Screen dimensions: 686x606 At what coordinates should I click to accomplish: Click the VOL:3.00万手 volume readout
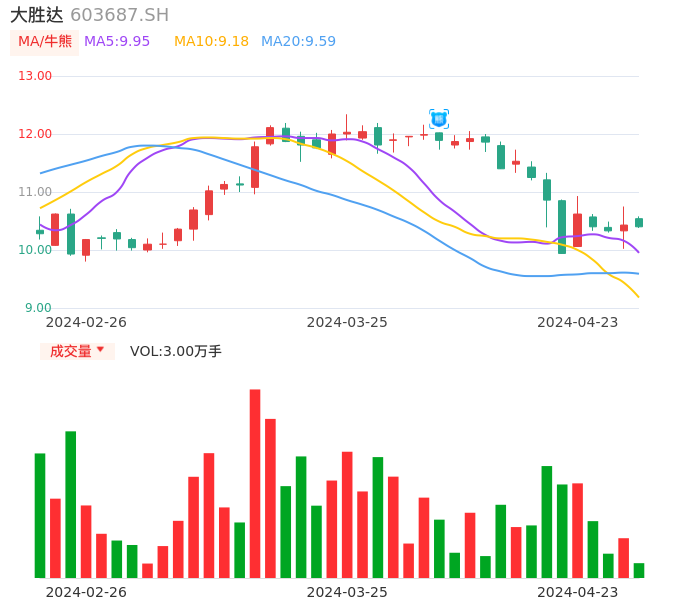tap(176, 351)
